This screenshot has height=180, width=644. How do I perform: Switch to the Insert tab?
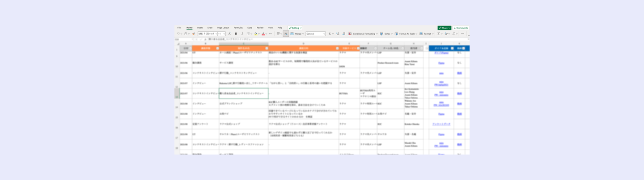pyautogui.click(x=200, y=28)
